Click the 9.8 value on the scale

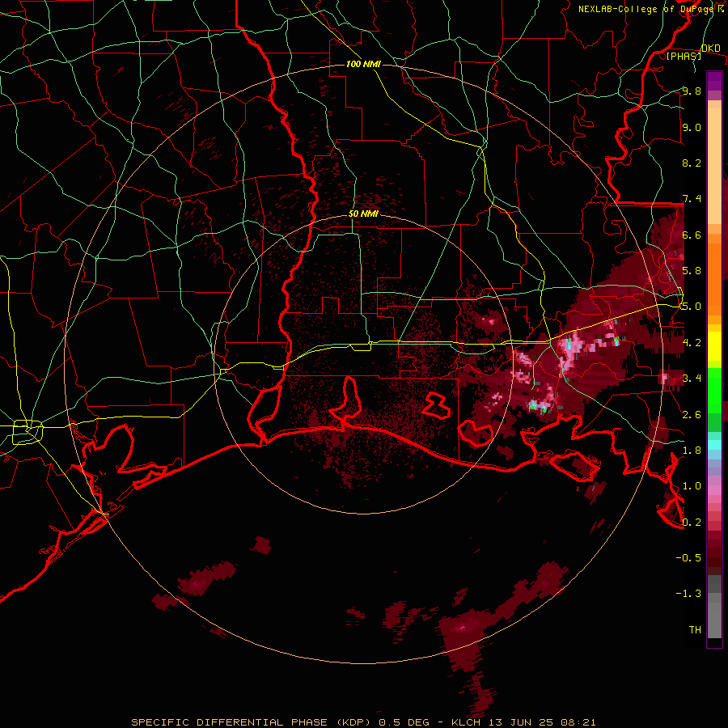692,91
